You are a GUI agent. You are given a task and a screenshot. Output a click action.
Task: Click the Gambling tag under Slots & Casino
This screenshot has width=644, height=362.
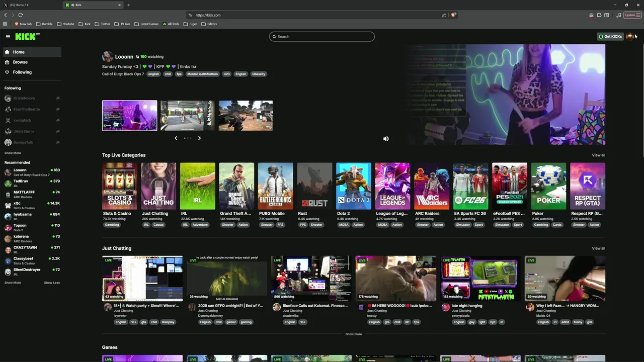112,225
